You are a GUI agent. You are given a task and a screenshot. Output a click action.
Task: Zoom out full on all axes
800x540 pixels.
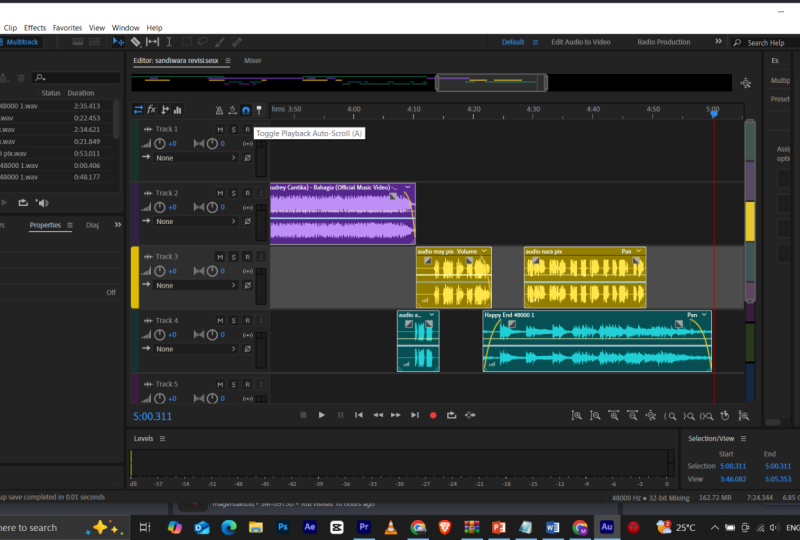click(x=651, y=416)
